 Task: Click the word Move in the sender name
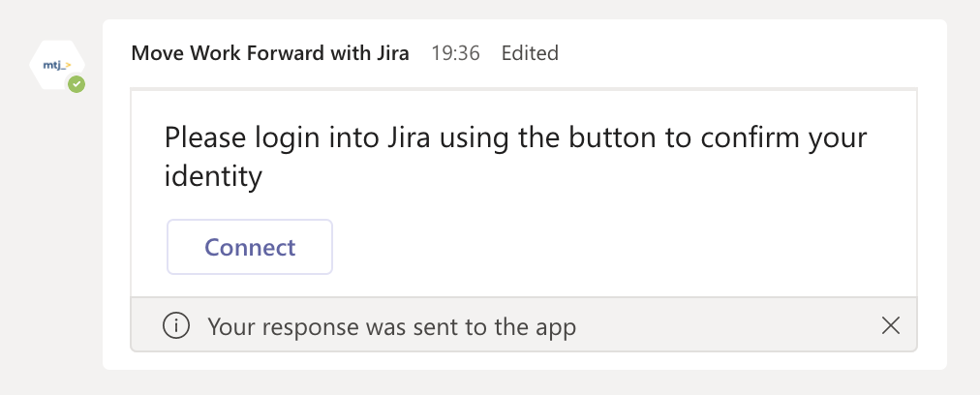coord(154,53)
